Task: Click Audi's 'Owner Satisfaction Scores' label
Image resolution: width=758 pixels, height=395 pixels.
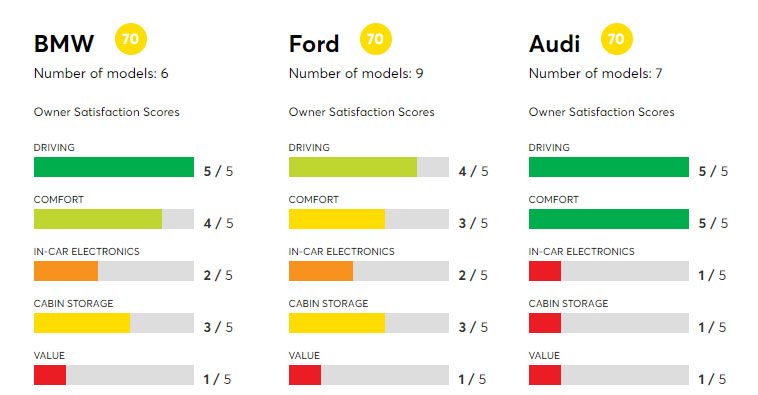Action: tap(601, 112)
